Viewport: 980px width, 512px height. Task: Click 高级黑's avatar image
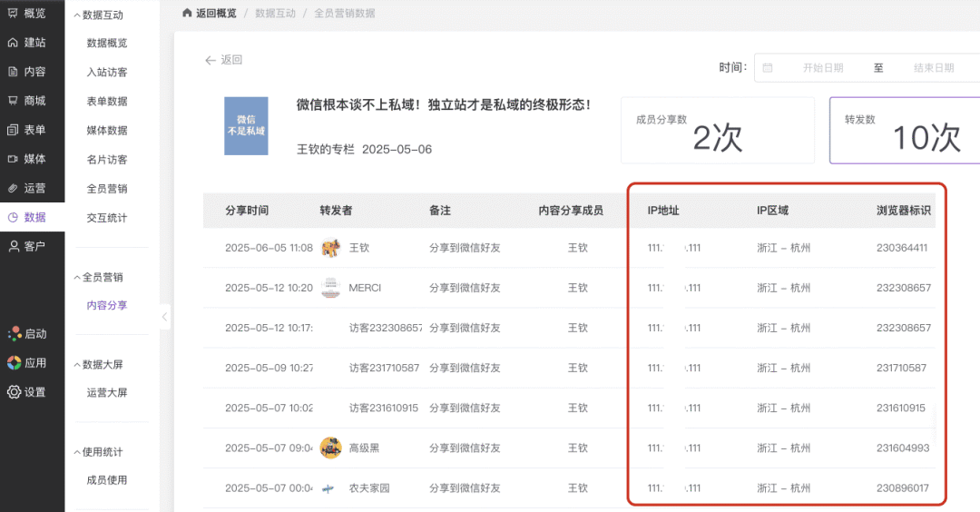click(x=330, y=448)
